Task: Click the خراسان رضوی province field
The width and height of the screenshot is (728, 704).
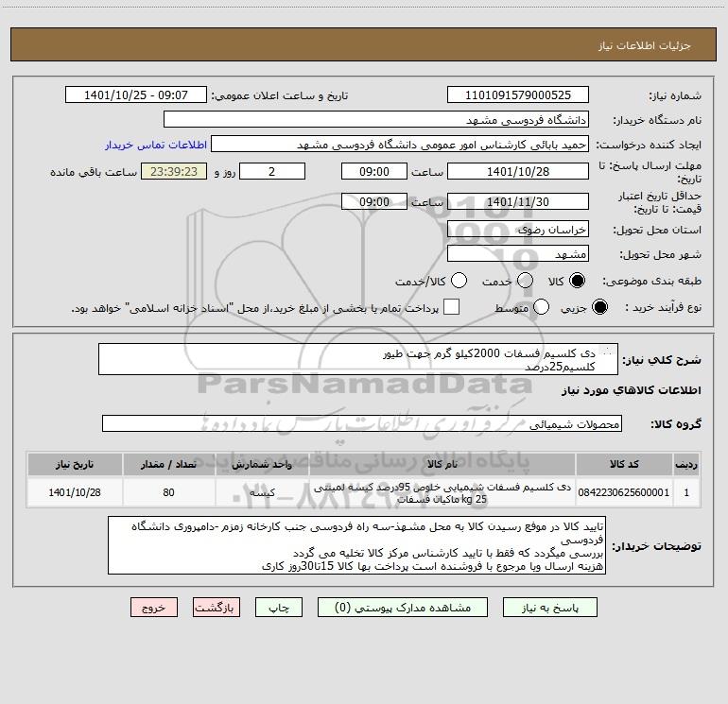Action: click(518, 230)
